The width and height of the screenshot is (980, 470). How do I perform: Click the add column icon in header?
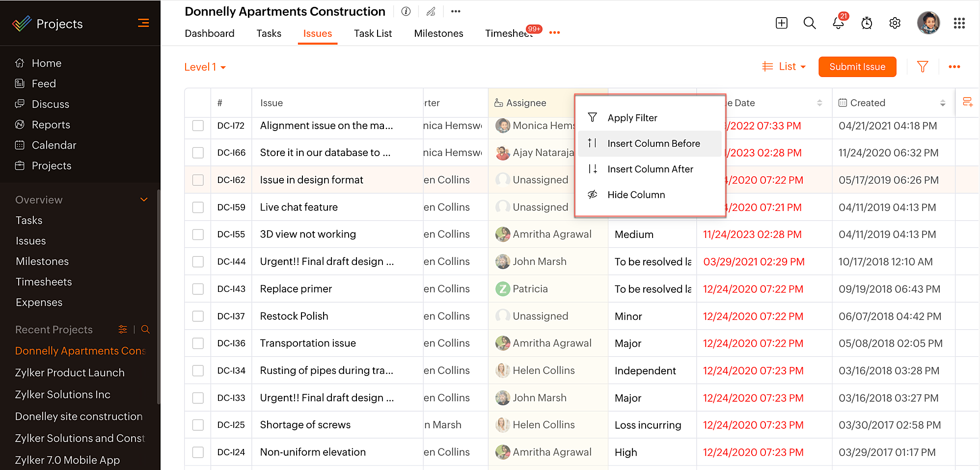968,102
